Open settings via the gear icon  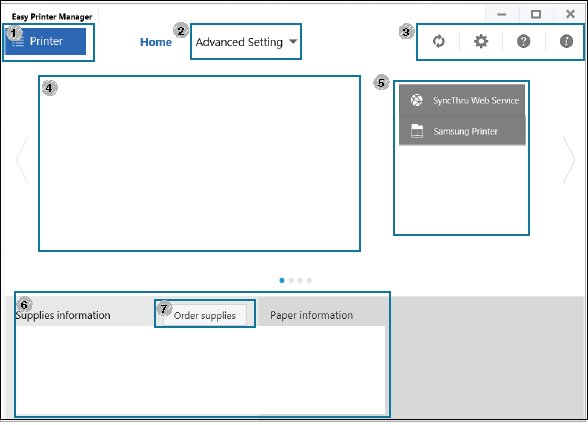(x=481, y=41)
